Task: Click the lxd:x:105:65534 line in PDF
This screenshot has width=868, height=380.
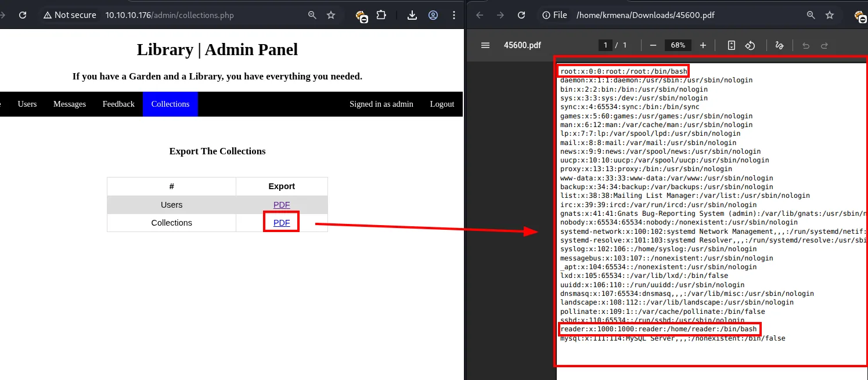Action: pos(644,276)
